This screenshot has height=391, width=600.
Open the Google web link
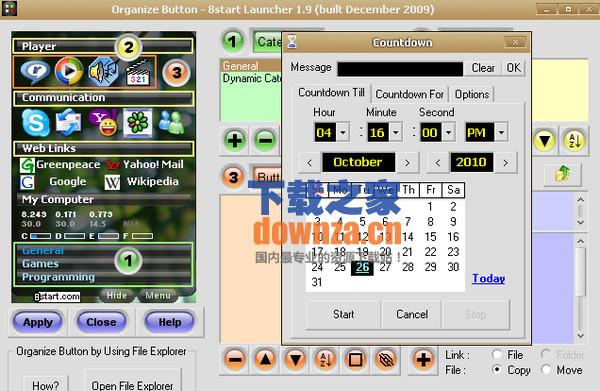pyautogui.click(x=54, y=182)
